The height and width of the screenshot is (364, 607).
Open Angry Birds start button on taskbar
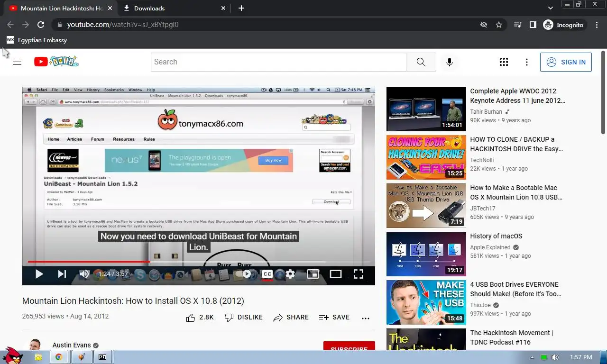coord(11,355)
